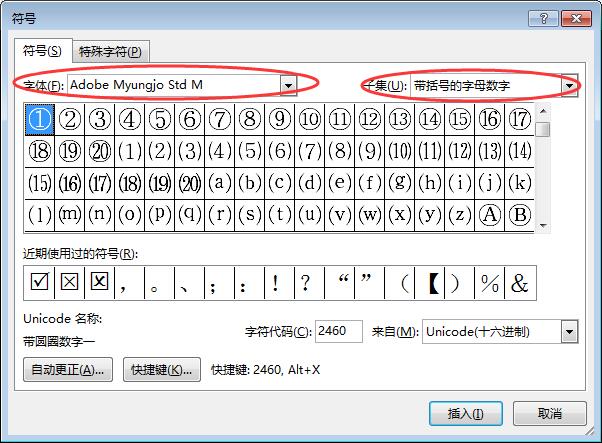Viewport: 602px width, 443px height.
Task: Choose the recent semicolon symbol
Action: [220, 283]
